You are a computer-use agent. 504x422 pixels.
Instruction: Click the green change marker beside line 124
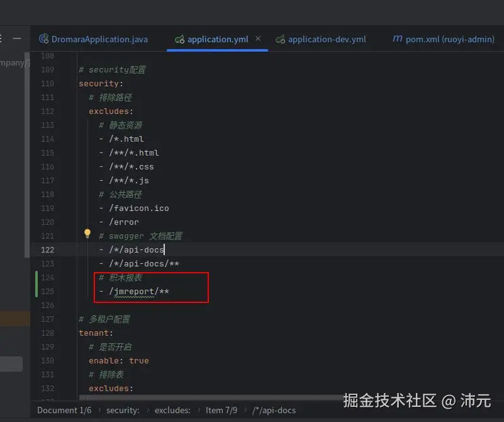coord(36,284)
